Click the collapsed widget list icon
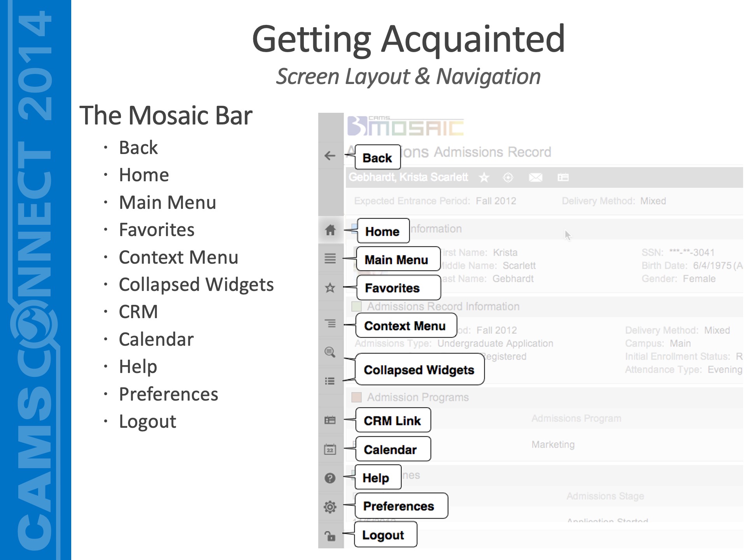Screen dimensions: 747x560 point(330,381)
